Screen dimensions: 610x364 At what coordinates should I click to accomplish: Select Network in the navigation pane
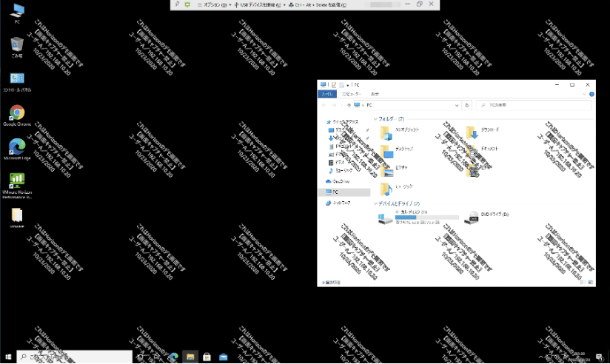pos(338,203)
